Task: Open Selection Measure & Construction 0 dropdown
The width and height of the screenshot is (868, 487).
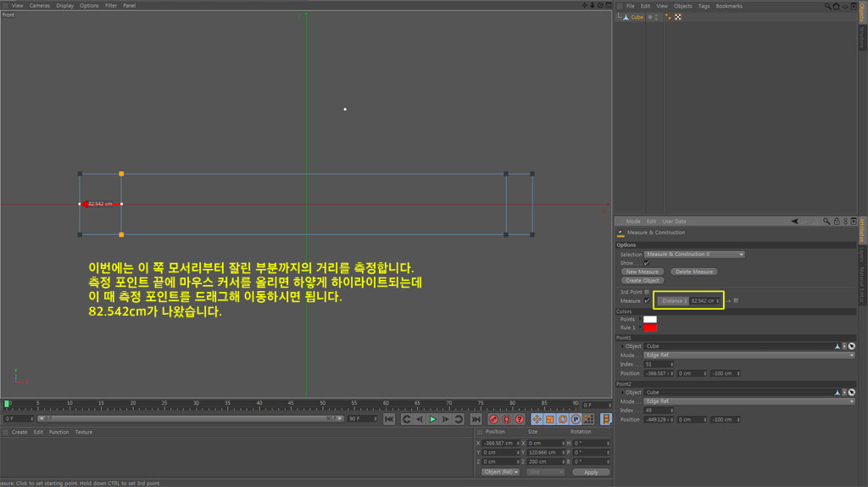Action: click(694, 255)
